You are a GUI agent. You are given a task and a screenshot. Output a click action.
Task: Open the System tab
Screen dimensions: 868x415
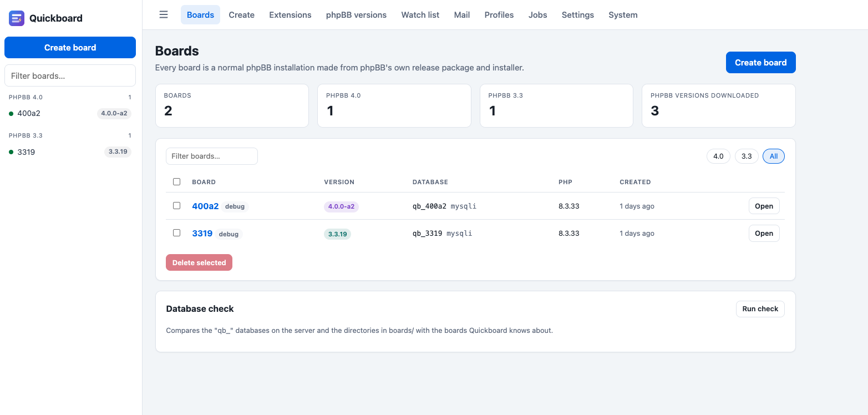pos(623,15)
